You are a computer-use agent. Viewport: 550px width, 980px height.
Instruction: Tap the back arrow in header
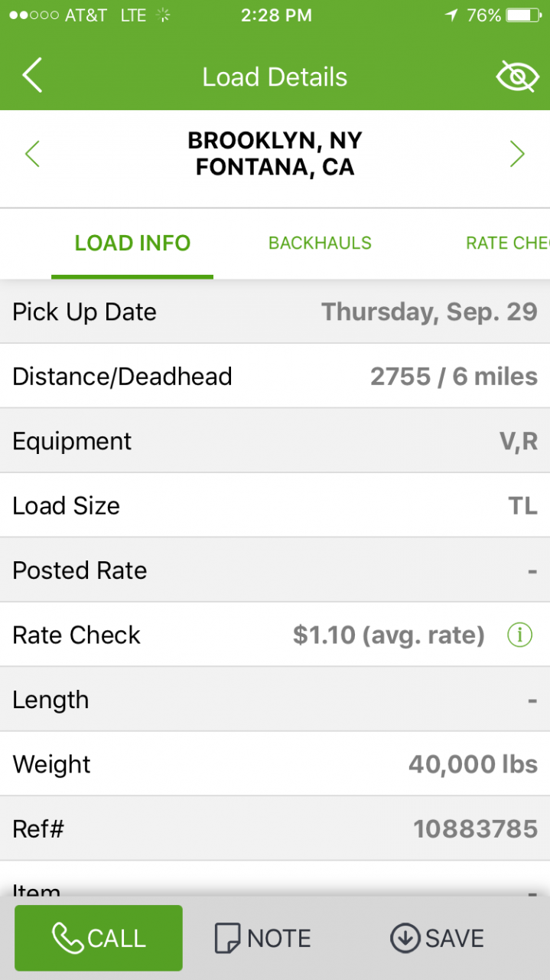pyautogui.click(x=32, y=77)
